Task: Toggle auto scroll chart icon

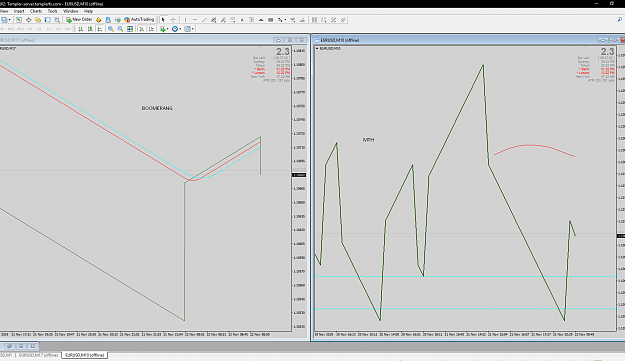Action: click(x=142, y=29)
